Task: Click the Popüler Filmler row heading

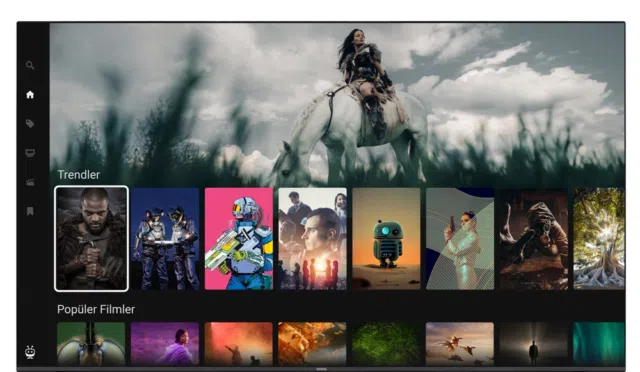Action: (x=96, y=310)
